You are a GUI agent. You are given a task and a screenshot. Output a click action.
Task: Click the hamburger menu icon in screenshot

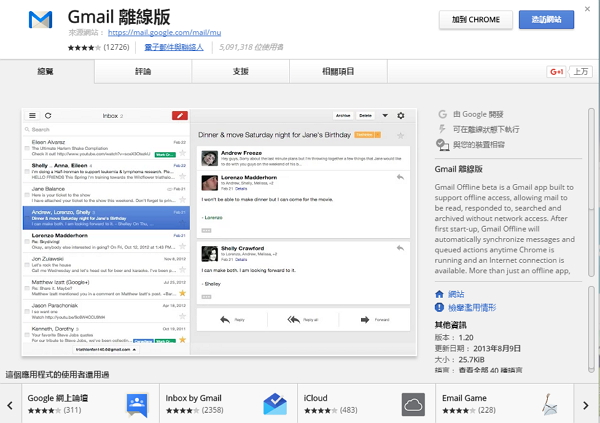click(33, 116)
